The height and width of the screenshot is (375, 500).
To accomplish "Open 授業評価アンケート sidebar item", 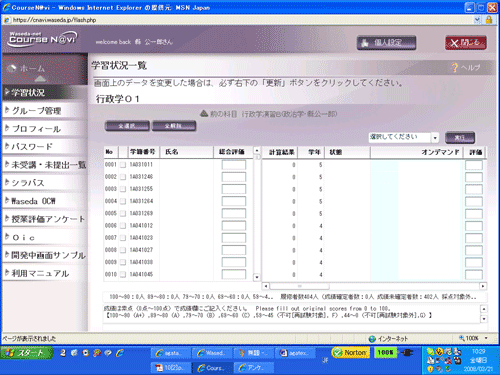I will click(x=45, y=219).
